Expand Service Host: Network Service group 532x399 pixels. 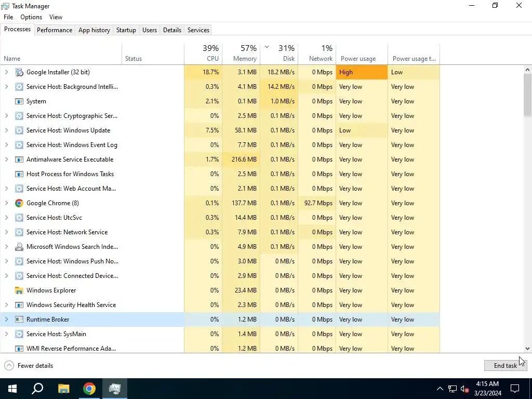point(6,232)
